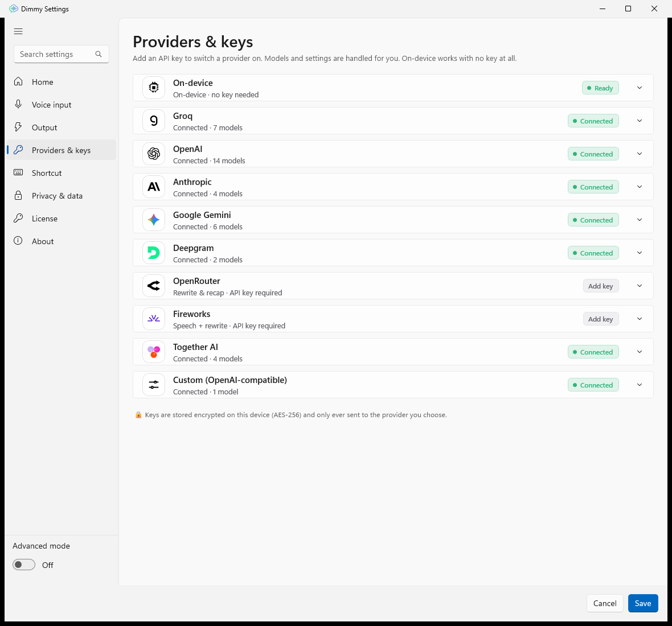Click the Privacy & data lock icon
This screenshot has width=672, height=626.
tap(18, 195)
